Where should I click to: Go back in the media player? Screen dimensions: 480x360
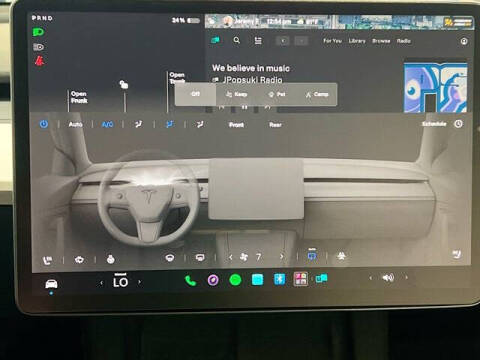pyautogui.click(x=283, y=41)
